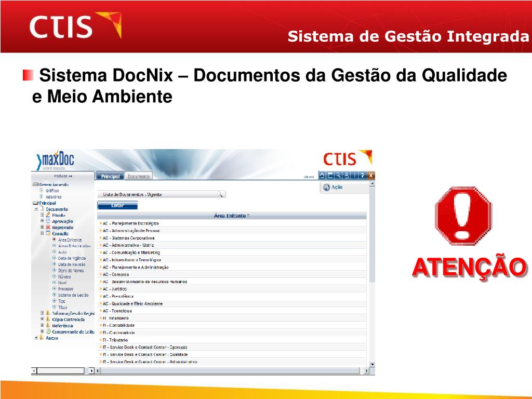
Task: Select the Data de Revisão radio option
Action: pyautogui.click(x=54, y=263)
